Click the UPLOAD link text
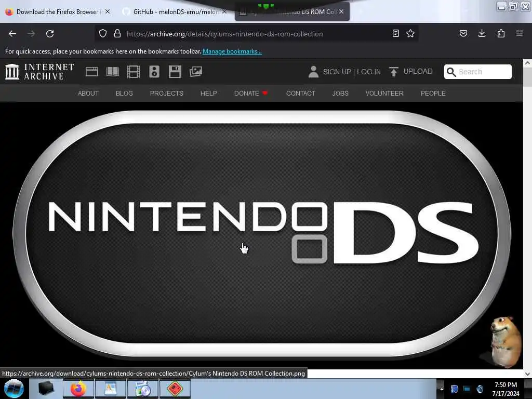 pyautogui.click(x=418, y=71)
